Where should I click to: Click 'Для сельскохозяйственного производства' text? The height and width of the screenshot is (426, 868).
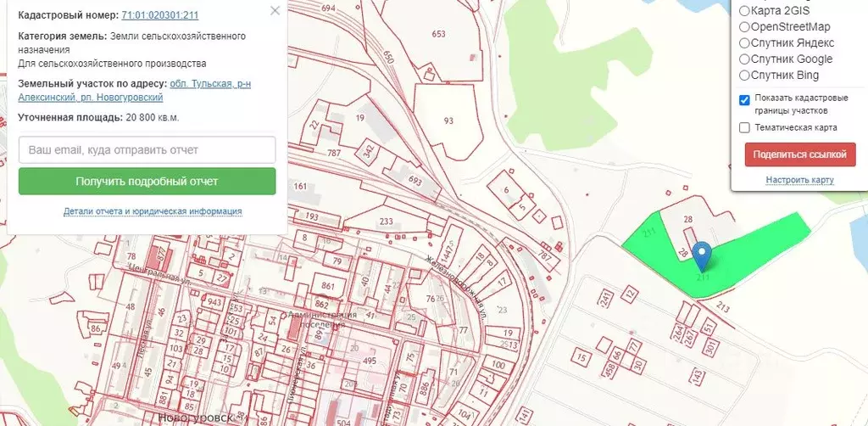(113, 63)
